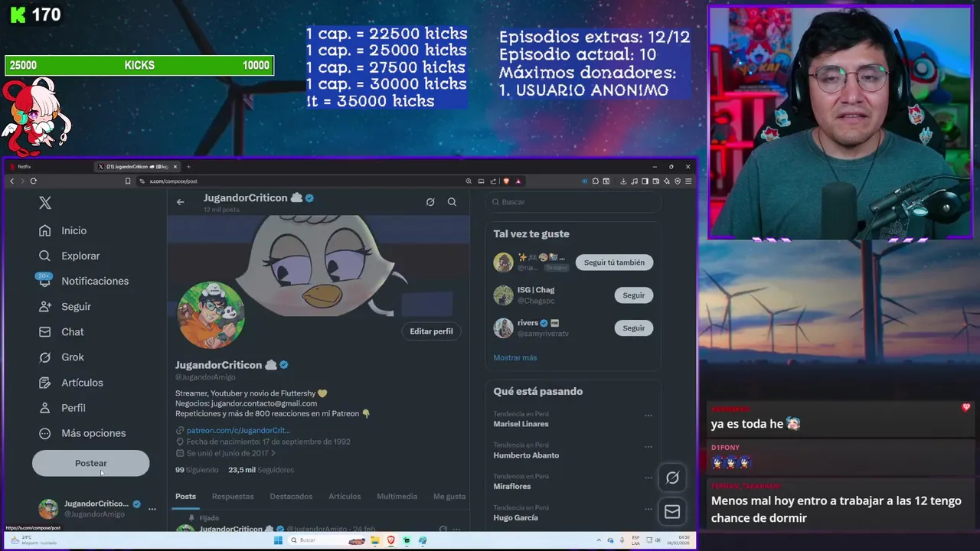Open options on pinned post dots
Viewport: 980px width, 551px height.
tap(456, 529)
